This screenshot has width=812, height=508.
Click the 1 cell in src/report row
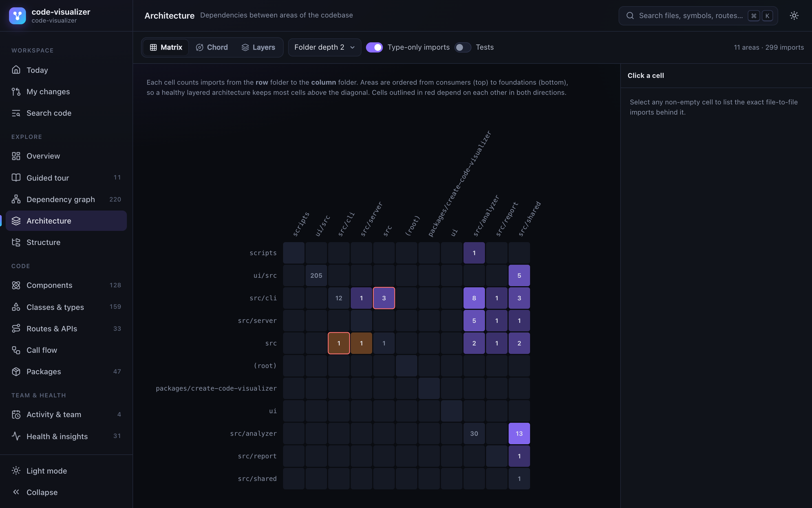point(519,456)
